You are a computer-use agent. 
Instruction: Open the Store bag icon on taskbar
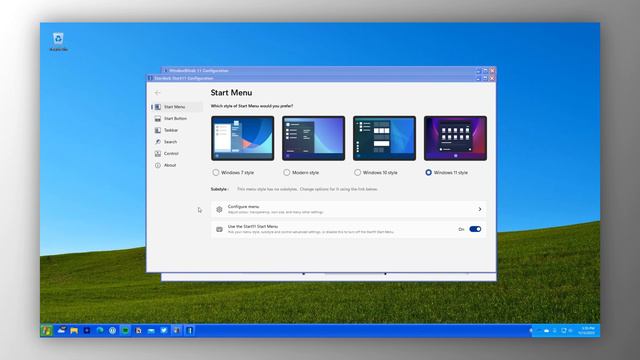138,331
